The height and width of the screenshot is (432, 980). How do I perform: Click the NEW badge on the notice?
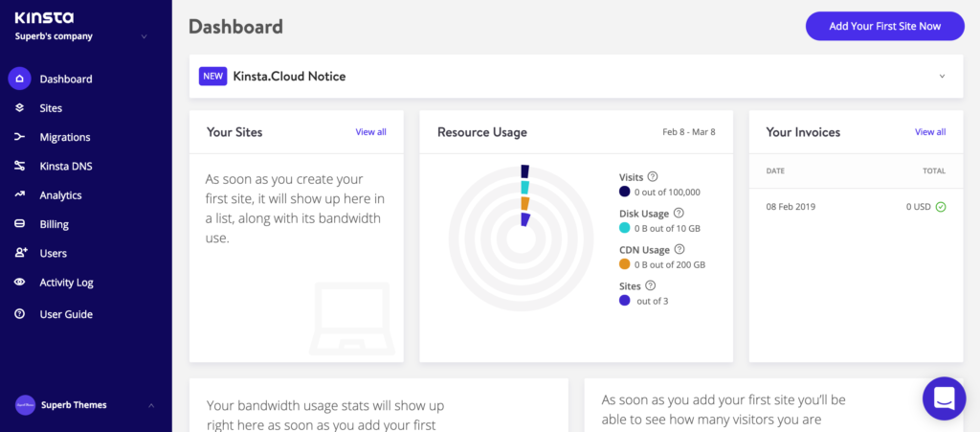[212, 76]
